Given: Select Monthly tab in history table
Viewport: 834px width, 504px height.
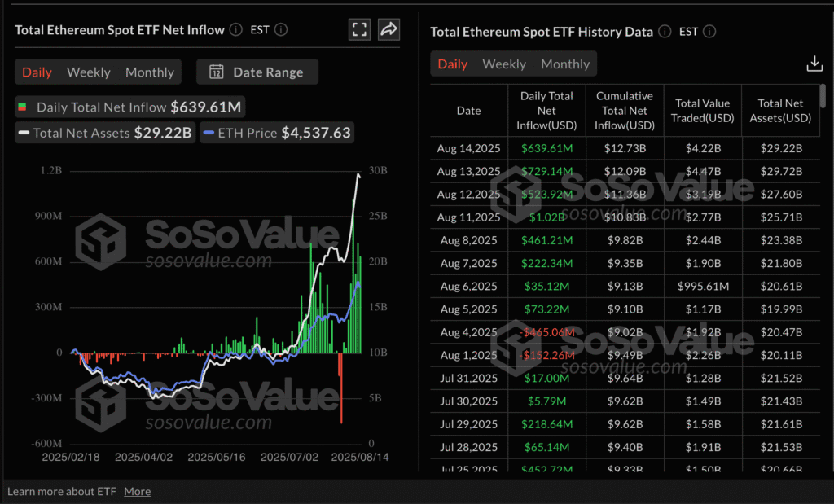Looking at the screenshot, I should point(565,64).
